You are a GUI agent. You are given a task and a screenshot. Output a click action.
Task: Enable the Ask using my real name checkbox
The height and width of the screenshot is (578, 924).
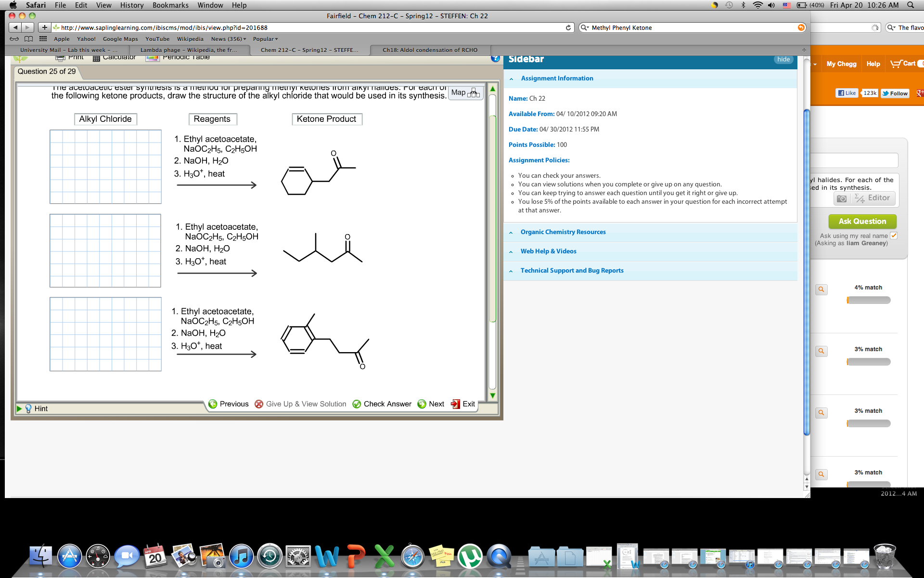tap(894, 236)
